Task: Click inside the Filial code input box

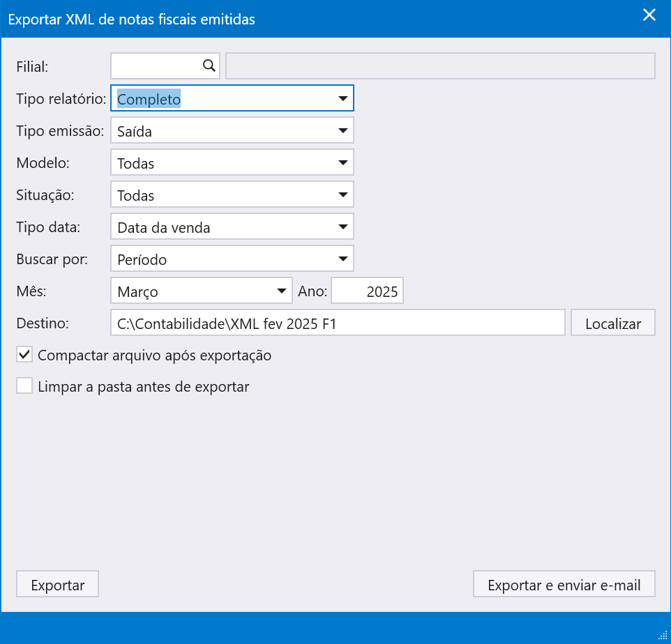Action: [x=156, y=66]
